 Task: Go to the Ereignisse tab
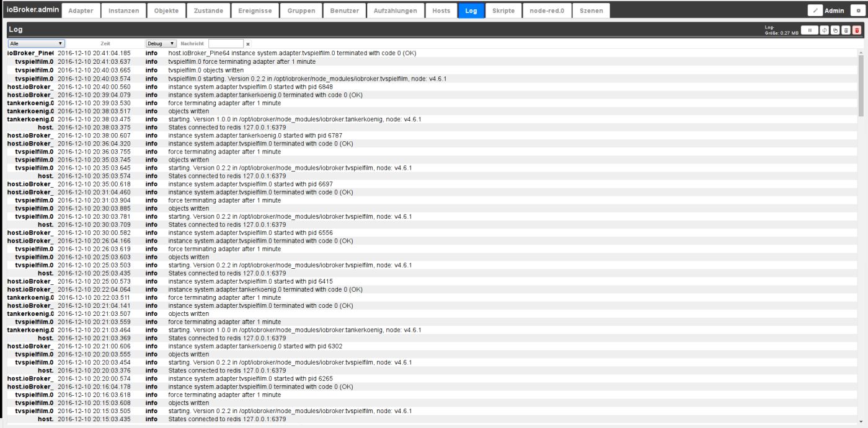point(254,11)
